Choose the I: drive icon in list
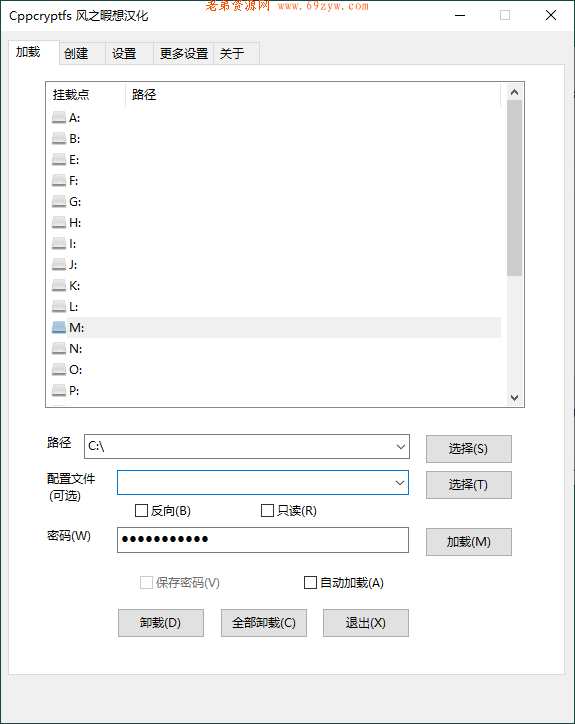The height and width of the screenshot is (724, 575). 59,244
